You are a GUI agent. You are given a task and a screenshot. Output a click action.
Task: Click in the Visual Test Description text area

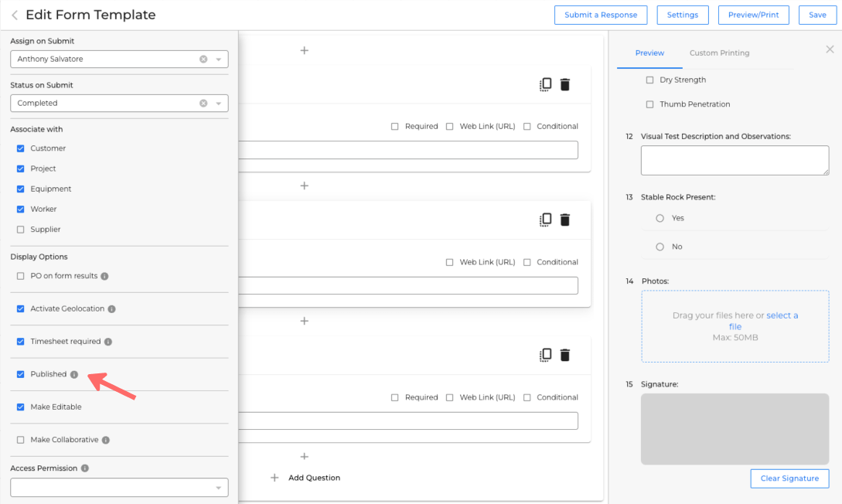click(735, 161)
